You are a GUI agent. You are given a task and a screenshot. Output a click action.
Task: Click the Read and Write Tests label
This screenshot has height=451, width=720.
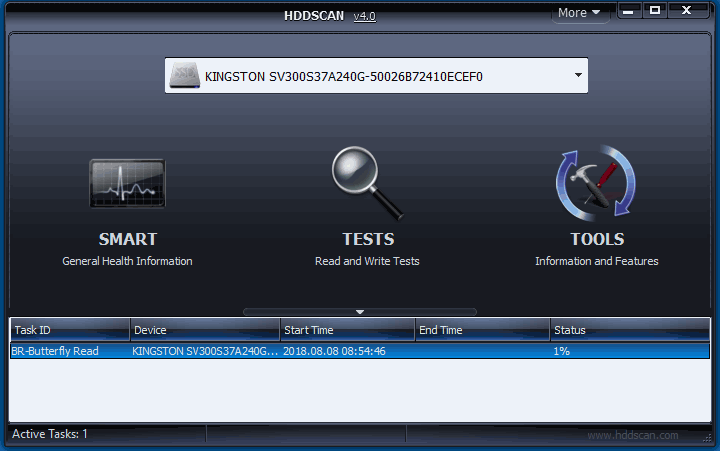click(367, 261)
